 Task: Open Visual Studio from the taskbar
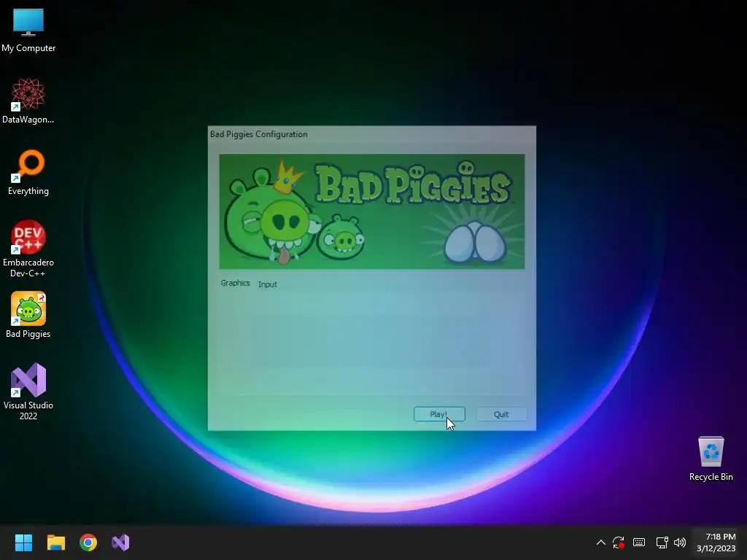tap(120, 542)
